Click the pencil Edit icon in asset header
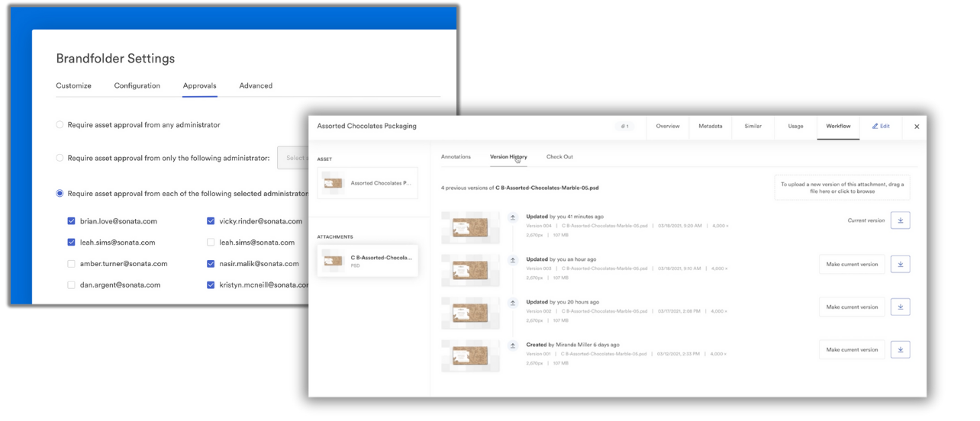The image size is (980, 421). pos(875,126)
